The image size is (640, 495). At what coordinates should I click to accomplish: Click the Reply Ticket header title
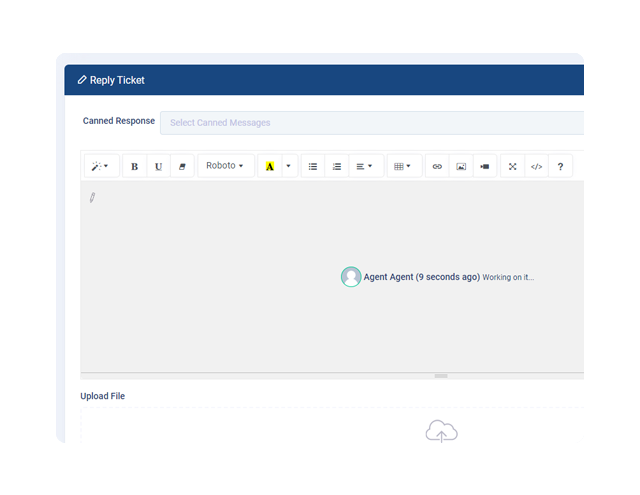(117, 80)
